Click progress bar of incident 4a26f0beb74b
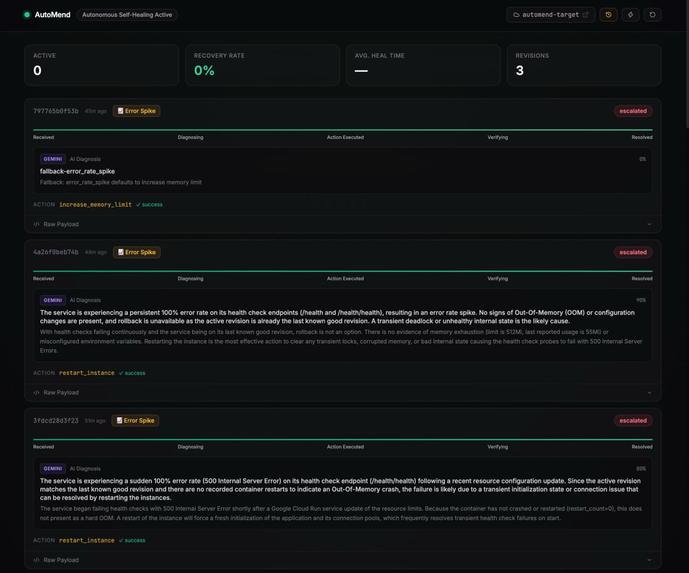The image size is (689, 573). pyautogui.click(x=343, y=271)
